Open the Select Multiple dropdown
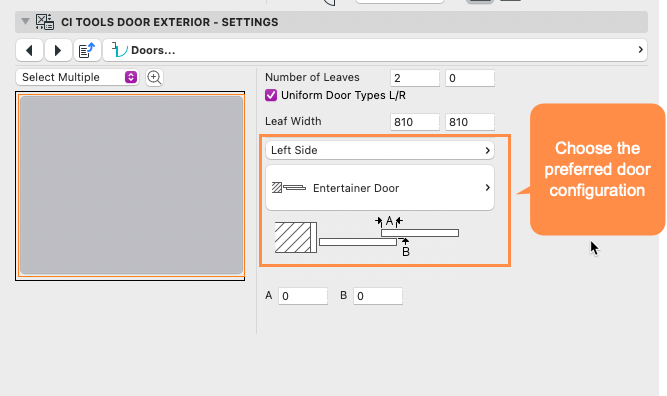 click(x=77, y=77)
